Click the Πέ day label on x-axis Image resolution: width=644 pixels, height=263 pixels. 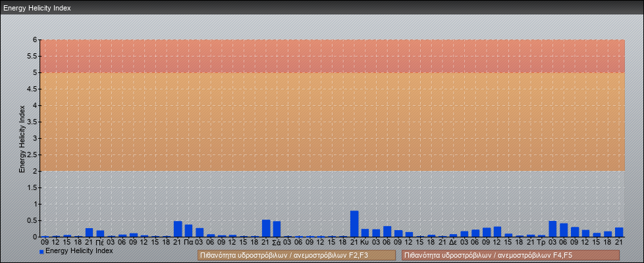pyautogui.click(x=100, y=243)
